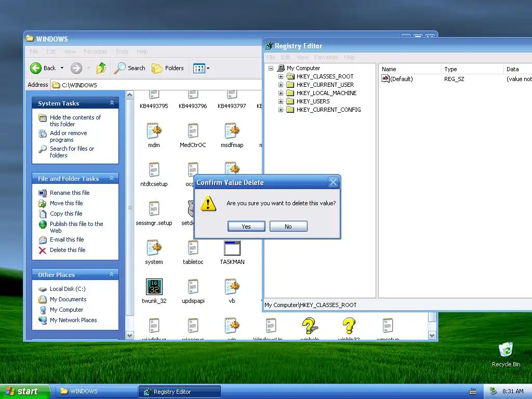
Task: Collapse Other Places panel
Action: (x=111, y=274)
